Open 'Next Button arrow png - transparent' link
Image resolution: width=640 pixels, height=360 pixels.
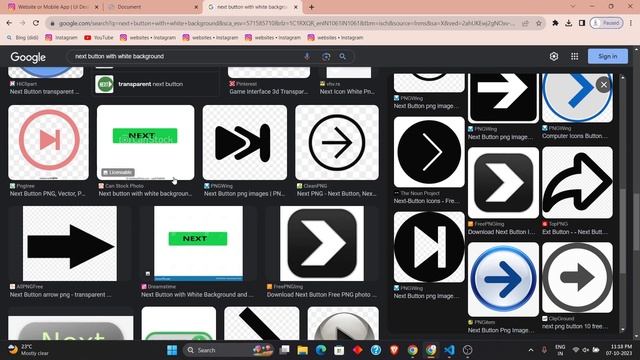tap(60, 295)
